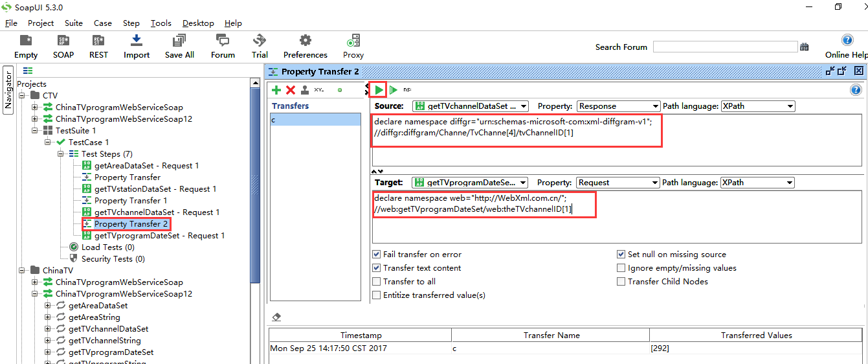Screen dimensions: 868x364
Task: Uncheck Fail transfer on error
Action: coord(377,255)
